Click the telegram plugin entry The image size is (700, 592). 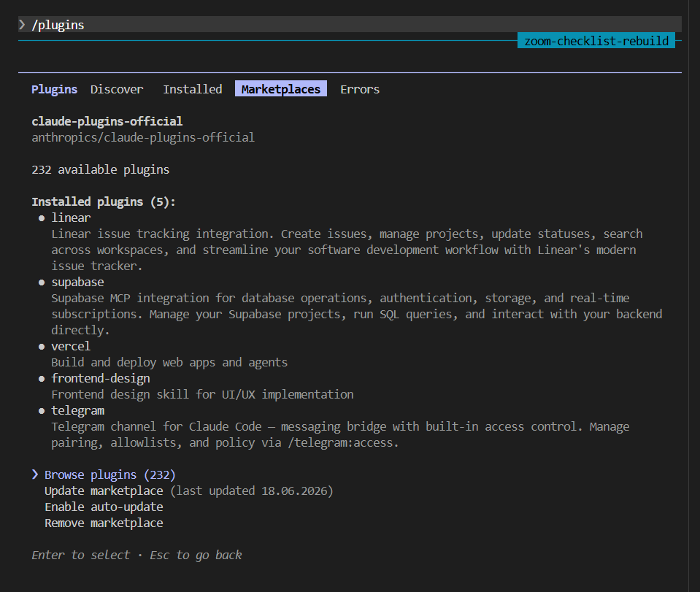(77, 411)
